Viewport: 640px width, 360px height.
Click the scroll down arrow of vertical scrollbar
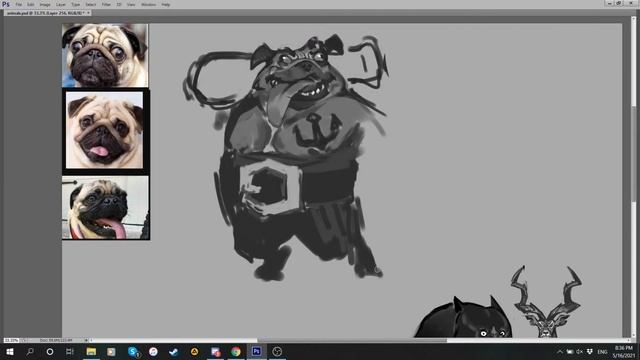click(x=634, y=335)
